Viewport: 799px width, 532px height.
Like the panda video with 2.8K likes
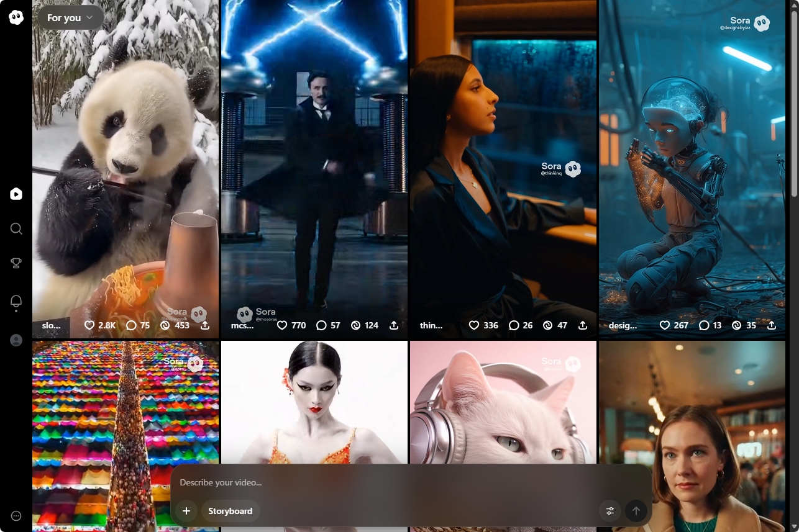point(100,325)
